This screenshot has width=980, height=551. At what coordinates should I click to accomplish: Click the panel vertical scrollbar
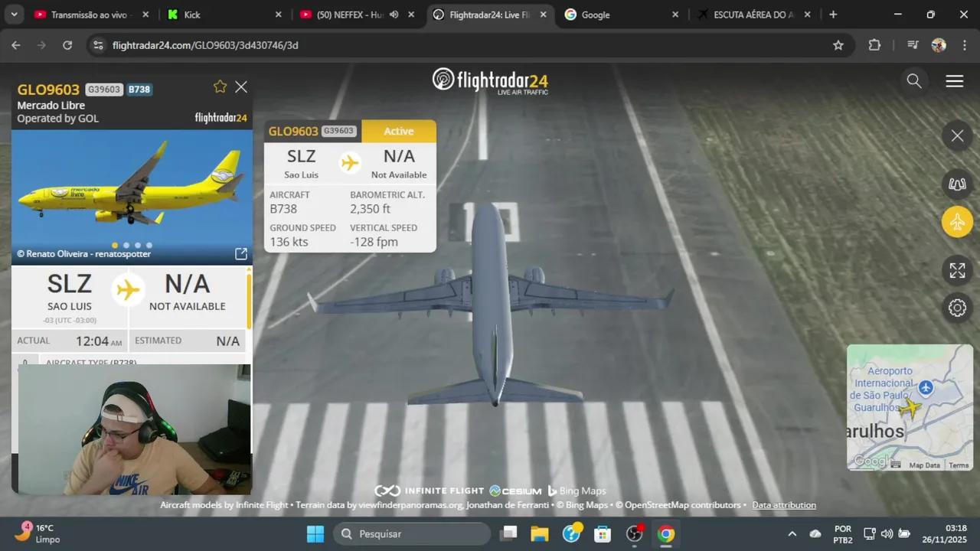248,301
